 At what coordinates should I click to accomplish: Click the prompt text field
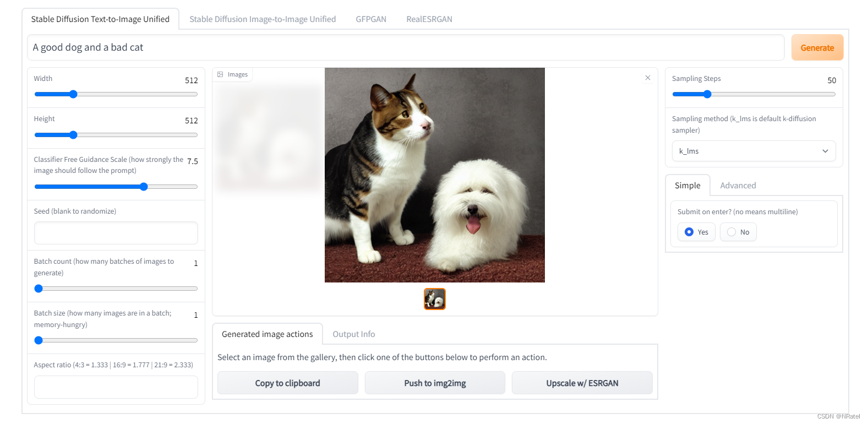pos(406,47)
